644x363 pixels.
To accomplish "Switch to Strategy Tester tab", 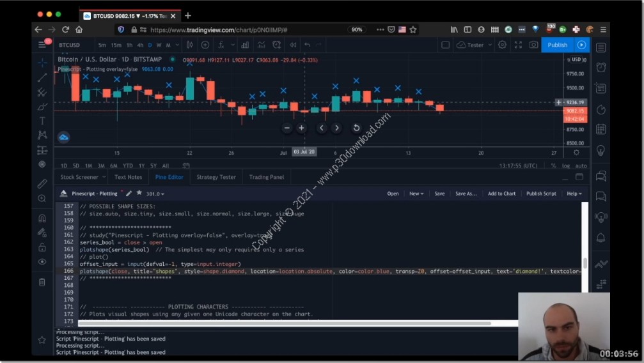I will pos(216,177).
